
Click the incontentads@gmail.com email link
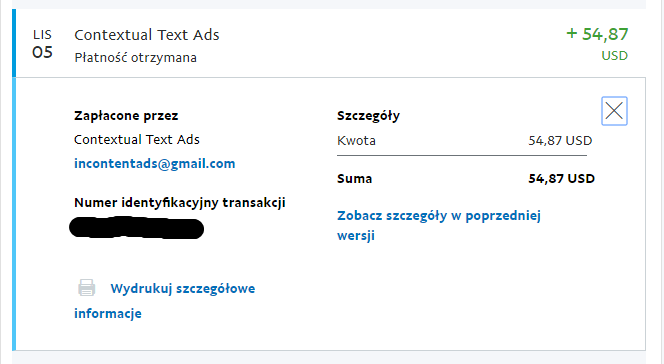pos(155,163)
